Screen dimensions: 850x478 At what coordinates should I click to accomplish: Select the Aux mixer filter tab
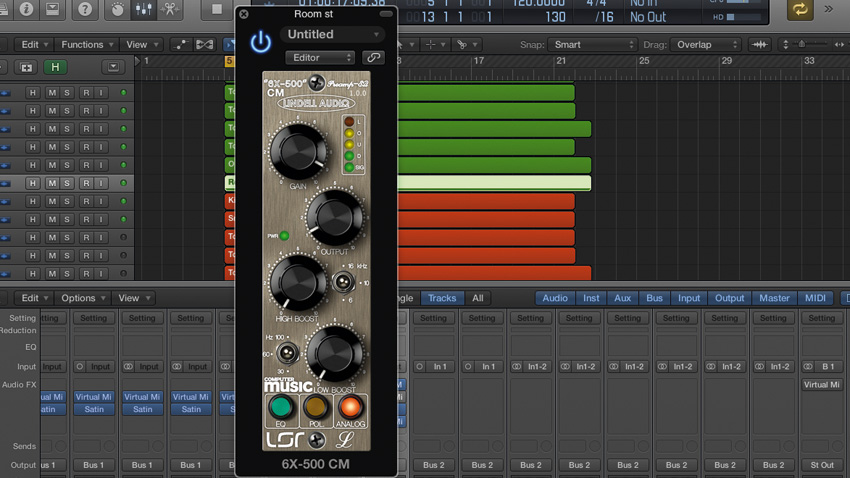click(622, 298)
